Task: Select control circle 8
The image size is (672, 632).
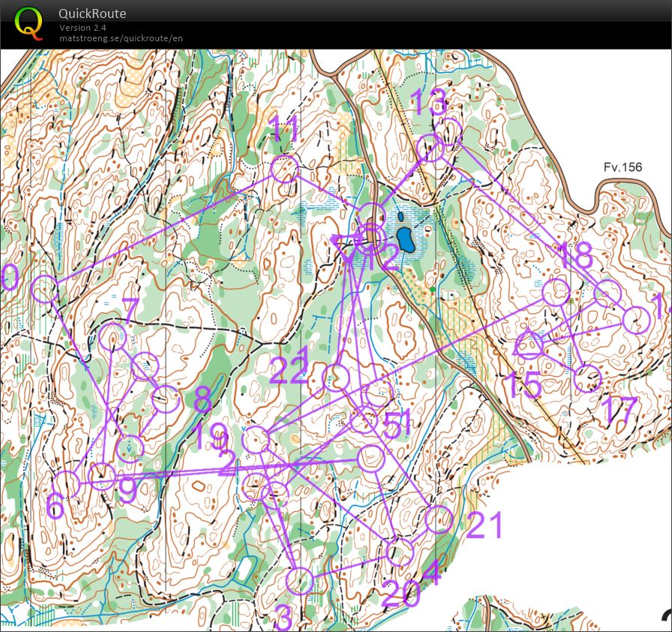Action: 166,400
